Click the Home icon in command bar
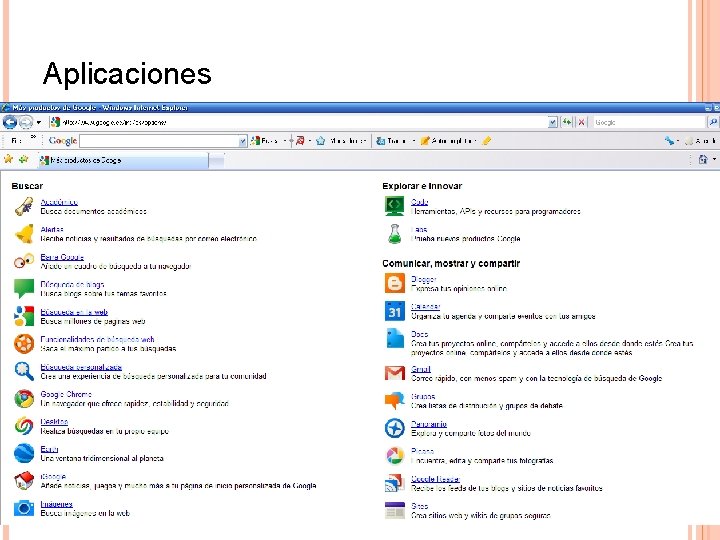This screenshot has width=720, height=540. click(x=703, y=159)
